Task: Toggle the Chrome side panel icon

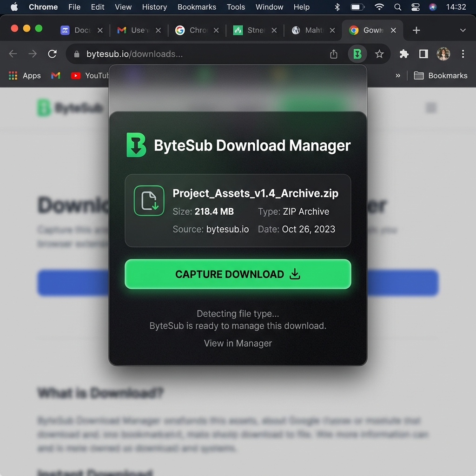Action: tap(423, 54)
